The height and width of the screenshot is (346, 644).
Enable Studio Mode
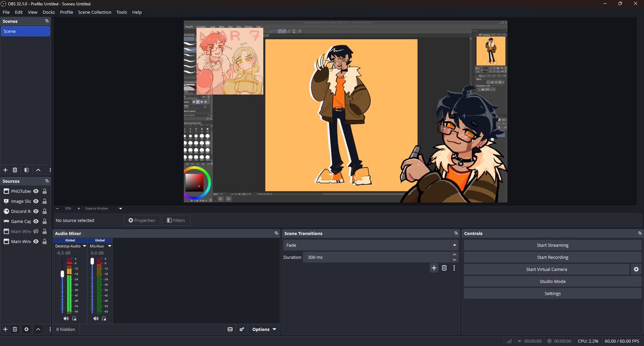tap(552, 281)
